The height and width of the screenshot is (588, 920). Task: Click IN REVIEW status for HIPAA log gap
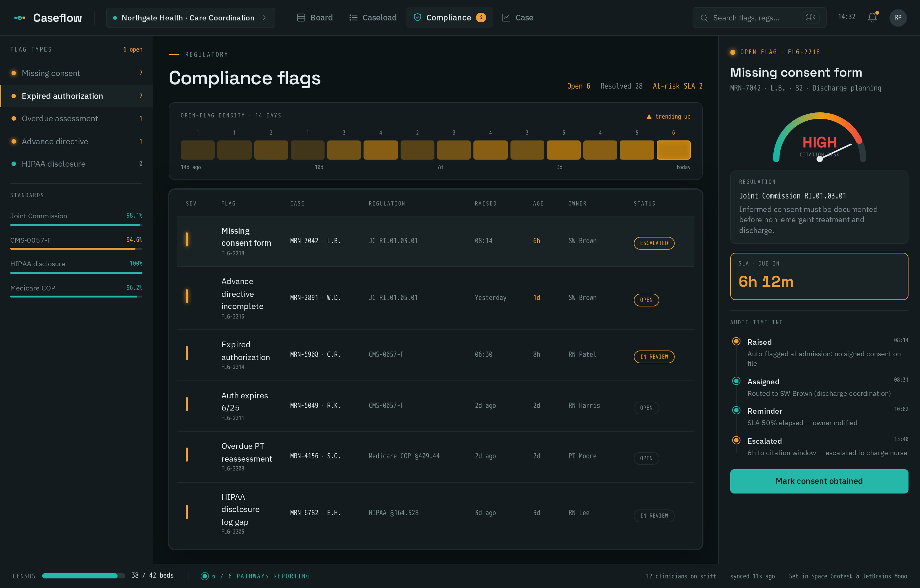[x=654, y=516]
